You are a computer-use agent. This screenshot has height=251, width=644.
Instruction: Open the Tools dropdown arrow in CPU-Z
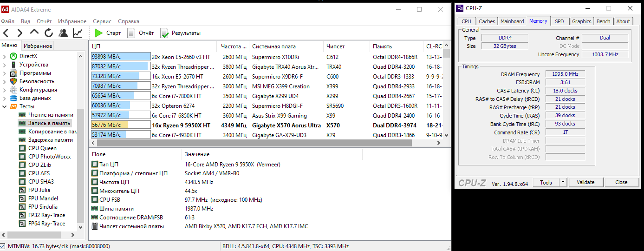563,182
